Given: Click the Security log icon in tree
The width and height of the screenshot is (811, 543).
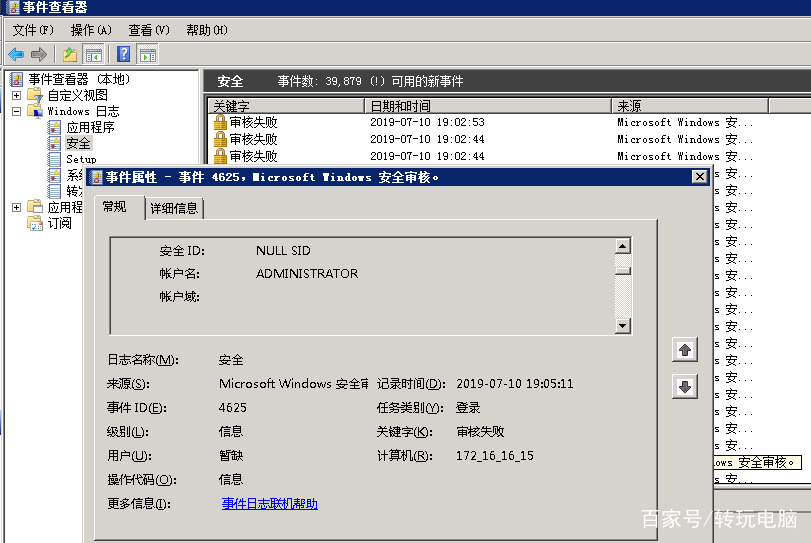Looking at the screenshot, I should (x=54, y=143).
